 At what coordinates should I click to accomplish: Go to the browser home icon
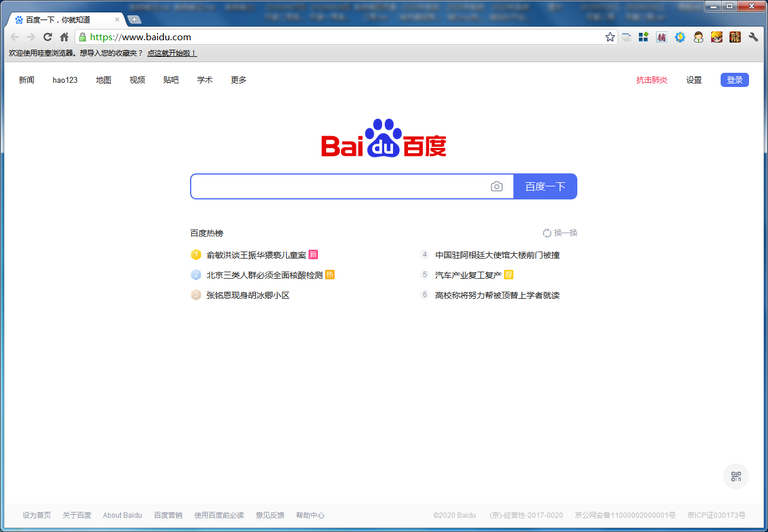(x=65, y=37)
